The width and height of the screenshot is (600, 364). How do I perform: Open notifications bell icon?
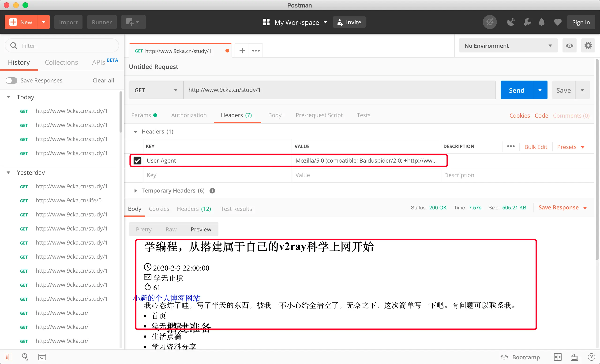click(542, 22)
